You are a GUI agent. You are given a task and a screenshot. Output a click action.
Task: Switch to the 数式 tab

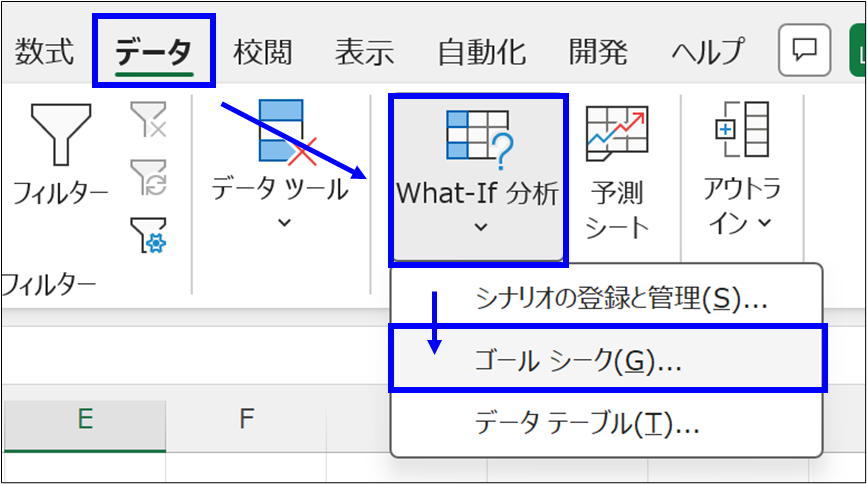tap(45, 50)
